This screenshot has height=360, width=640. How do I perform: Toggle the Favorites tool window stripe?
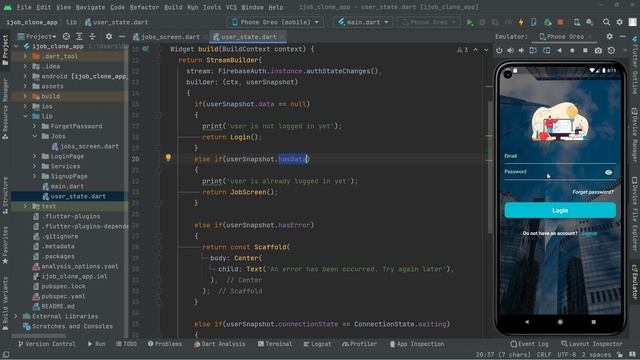(5, 245)
